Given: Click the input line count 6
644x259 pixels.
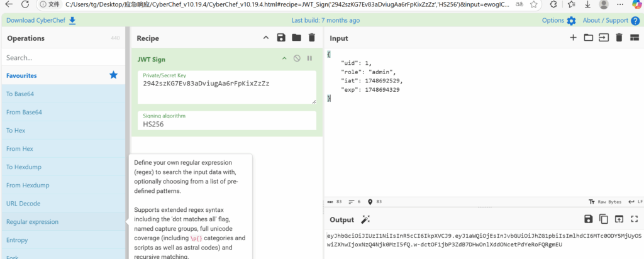Looking at the screenshot, I should [x=355, y=202].
